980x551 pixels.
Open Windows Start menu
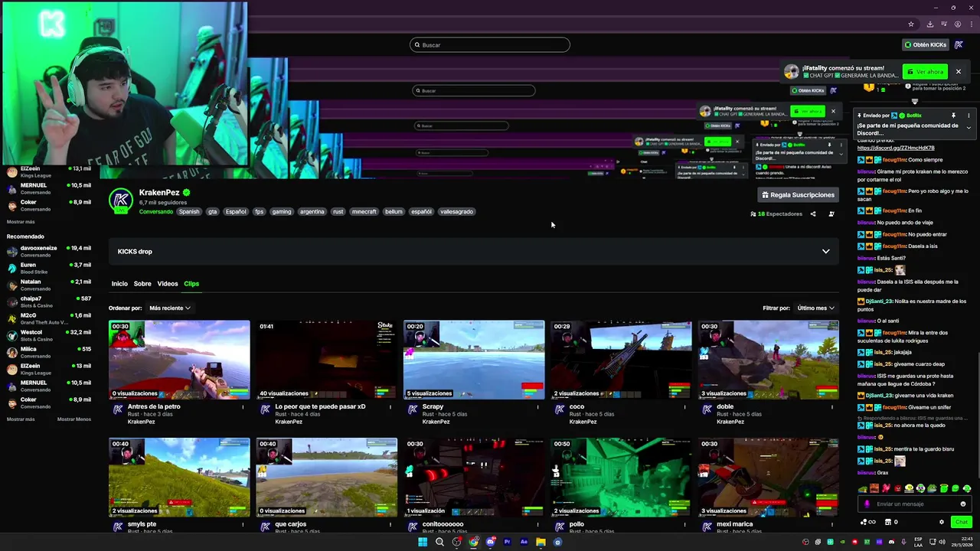(x=423, y=542)
